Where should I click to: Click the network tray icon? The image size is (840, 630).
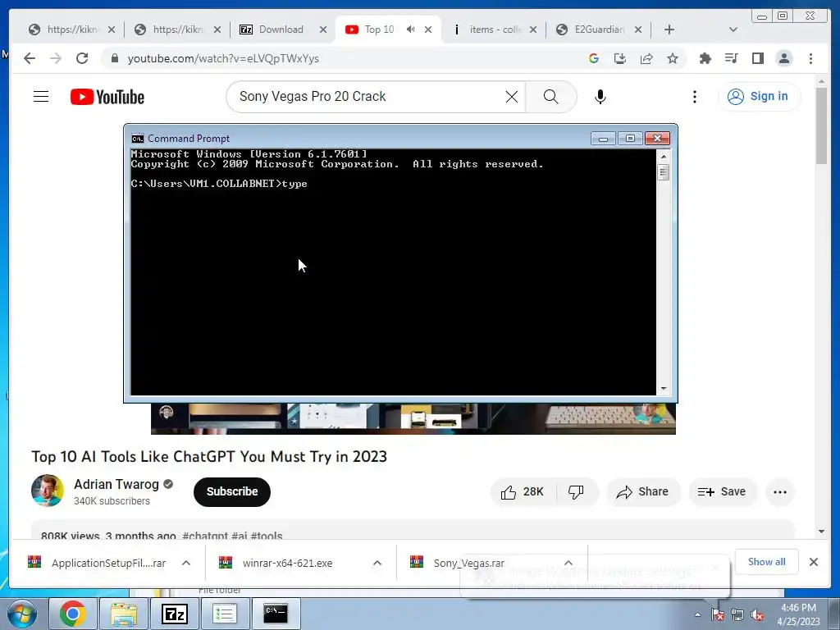[737, 615]
